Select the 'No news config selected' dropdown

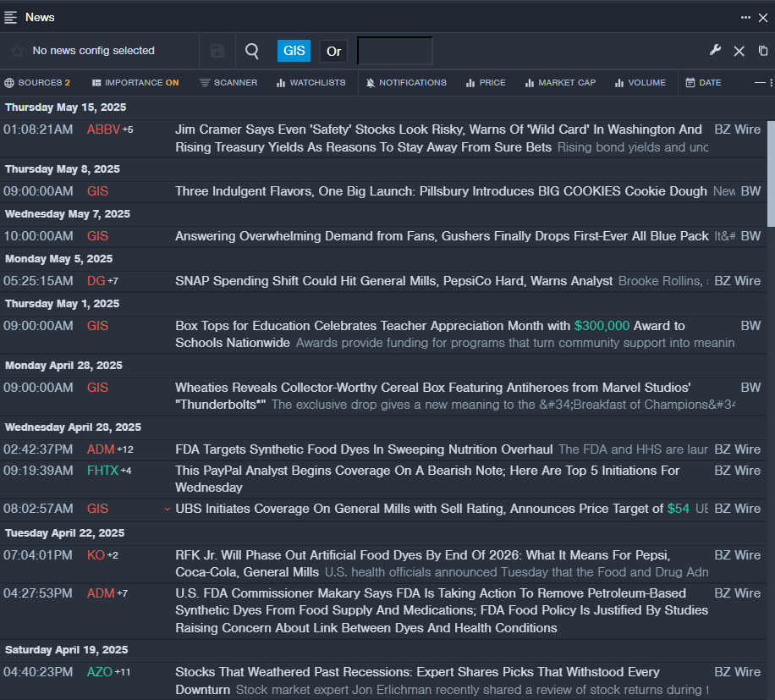click(x=93, y=51)
